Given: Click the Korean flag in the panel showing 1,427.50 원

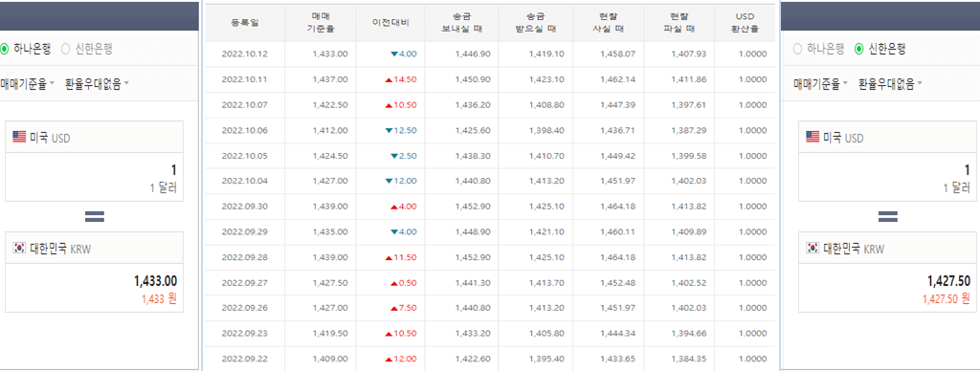Looking at the screenshot, I should (813, 248).
